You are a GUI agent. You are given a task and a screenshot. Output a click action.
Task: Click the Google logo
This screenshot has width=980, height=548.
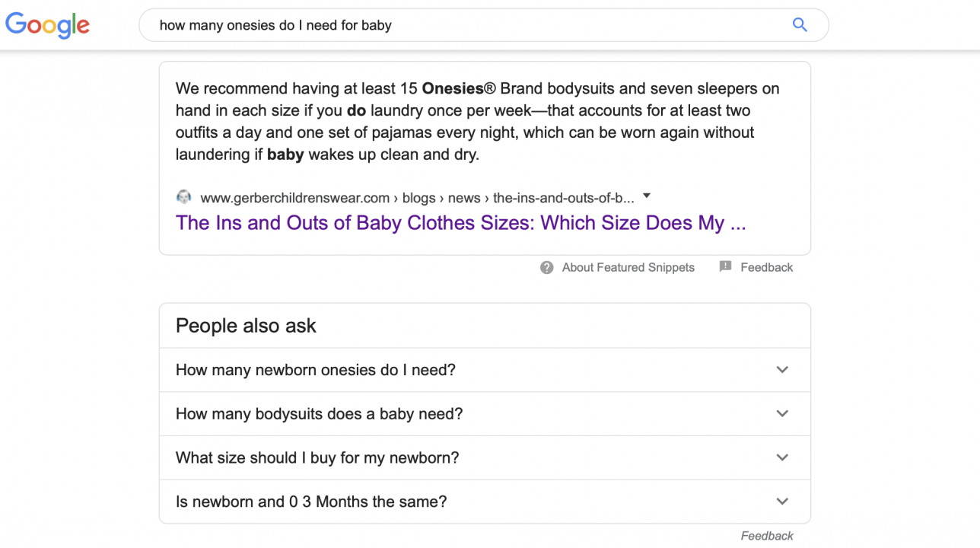tap(48, 25)
